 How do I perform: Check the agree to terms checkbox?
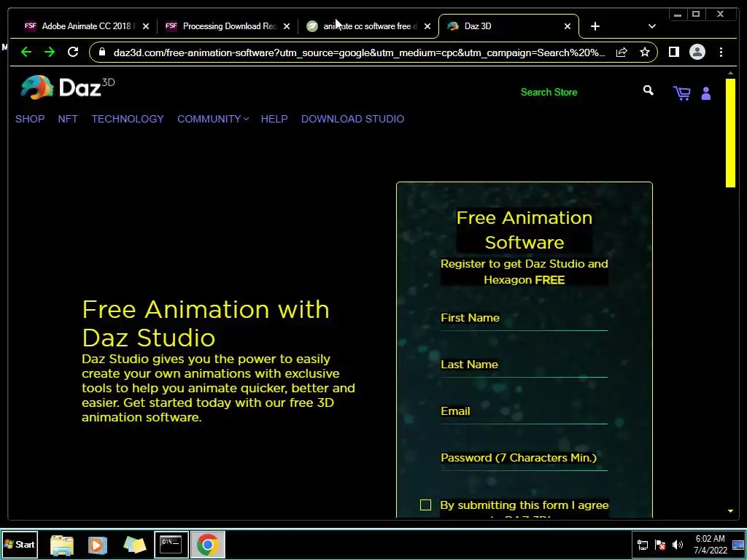425,505
